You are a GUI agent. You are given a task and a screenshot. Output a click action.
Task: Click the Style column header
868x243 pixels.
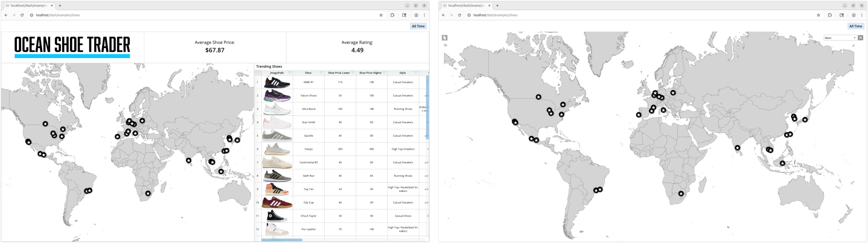[x=403, y=73]
